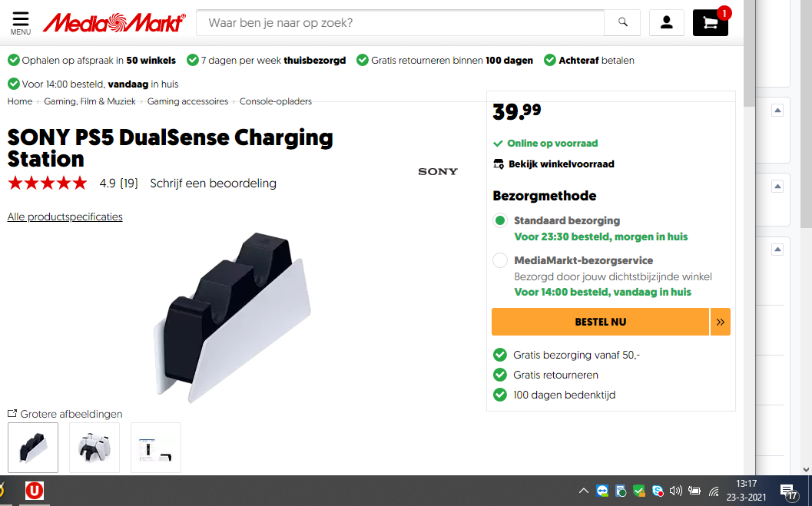Select Standaard bezorging radio button
812x506 pixels.
500,220
